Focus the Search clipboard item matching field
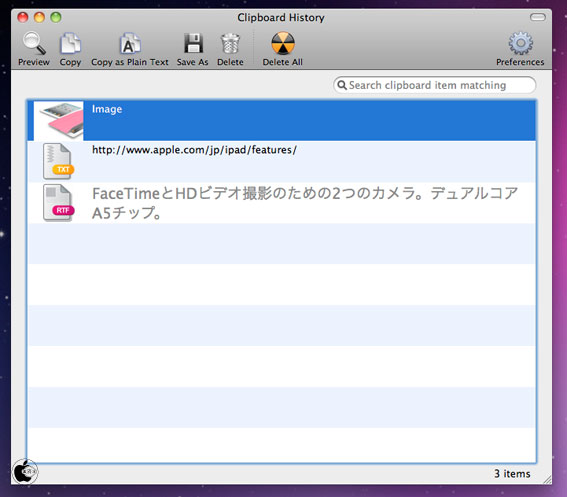 (434, 85)
